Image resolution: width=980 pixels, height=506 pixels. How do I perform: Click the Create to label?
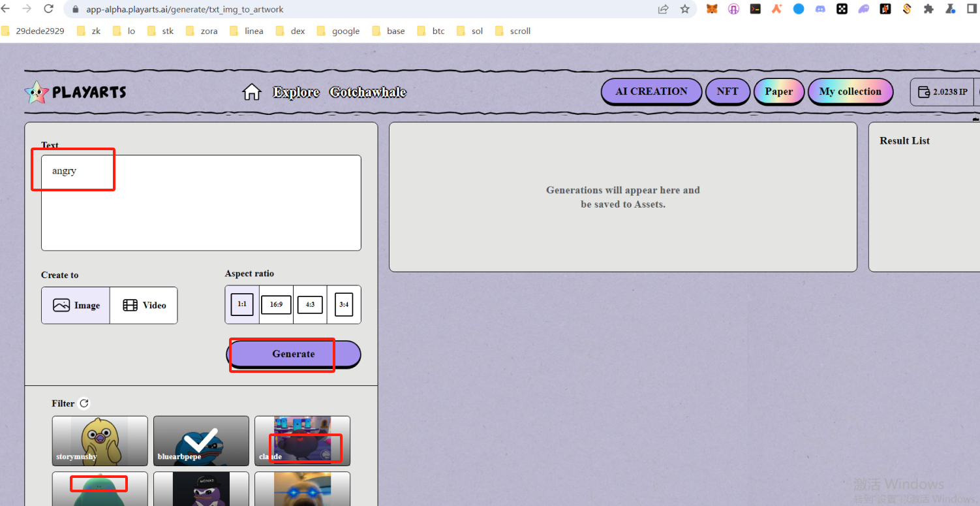point(59,275)
